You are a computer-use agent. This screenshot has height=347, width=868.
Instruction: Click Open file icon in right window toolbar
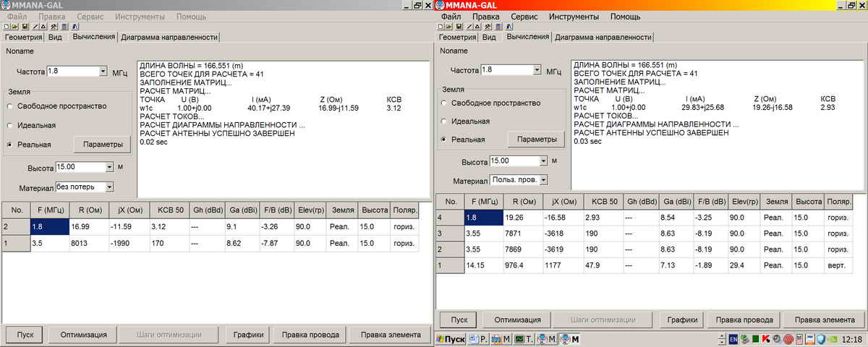[x=448, y=26]
